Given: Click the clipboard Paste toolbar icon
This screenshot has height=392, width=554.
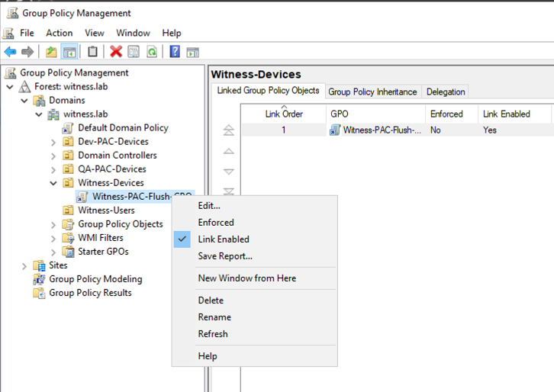Looking at the screenshot, I should (92, 52).
